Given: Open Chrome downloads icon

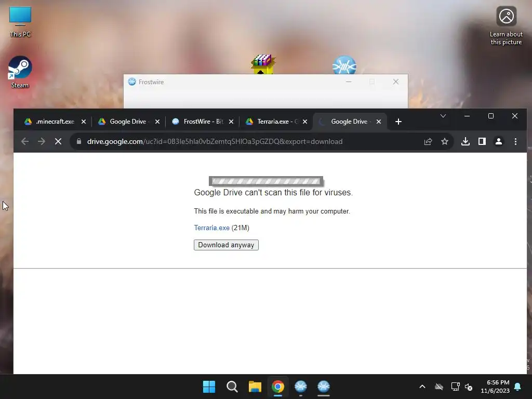Looking at the screenshot, I should 465,141.
